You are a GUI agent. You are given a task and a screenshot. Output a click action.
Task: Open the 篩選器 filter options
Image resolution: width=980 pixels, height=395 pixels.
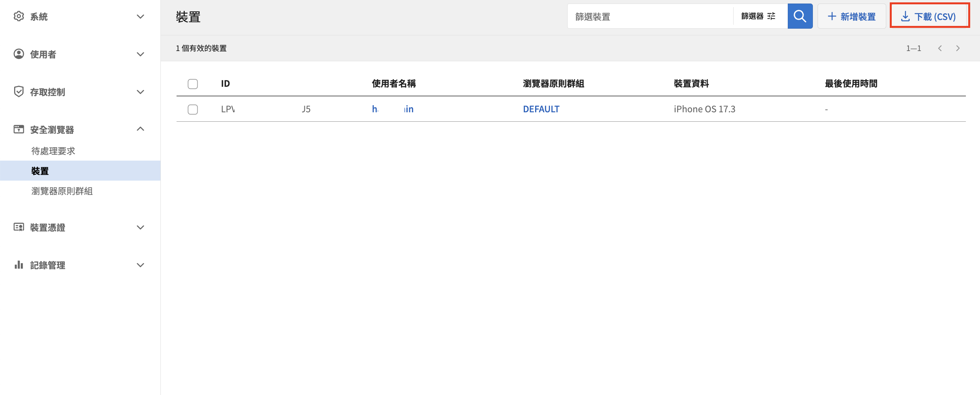tap(758, 16)
